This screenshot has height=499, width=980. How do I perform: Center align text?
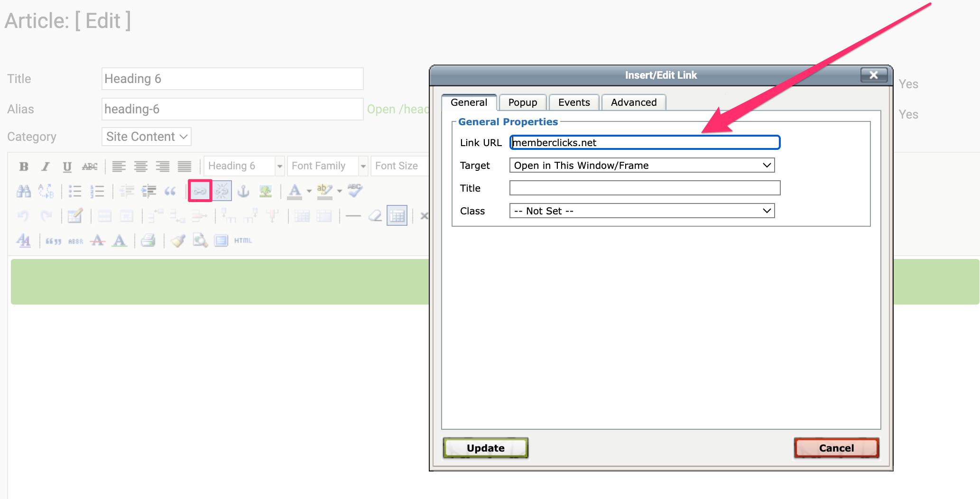click(x=141, y=166)
